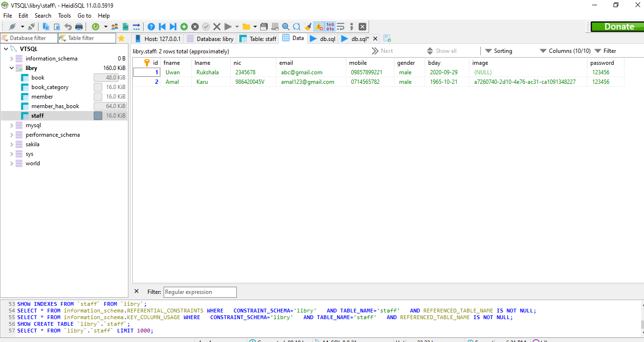Image resolution: width=644 pixels, height=342 pixels.
Task: Click the Filter regular expression field
Action: 200,292
